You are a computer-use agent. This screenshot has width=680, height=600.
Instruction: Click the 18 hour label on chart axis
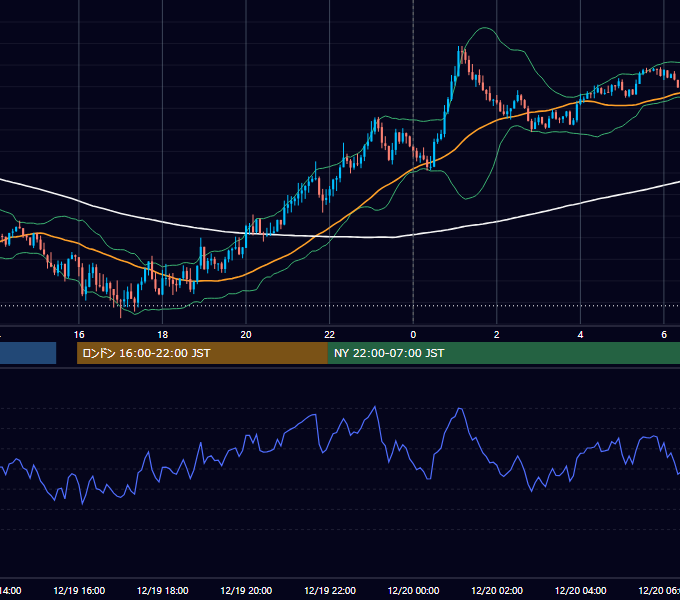coord(162,335)
